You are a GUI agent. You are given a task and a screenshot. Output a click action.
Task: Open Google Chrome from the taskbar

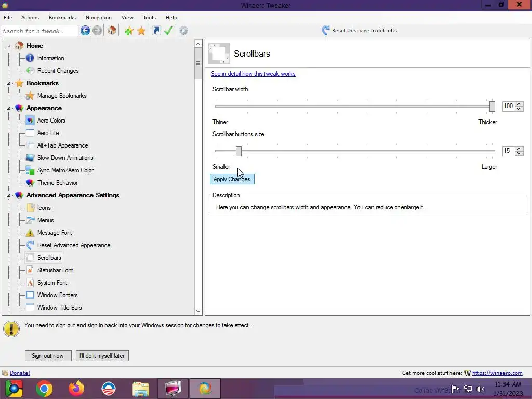tap(44, 389)
